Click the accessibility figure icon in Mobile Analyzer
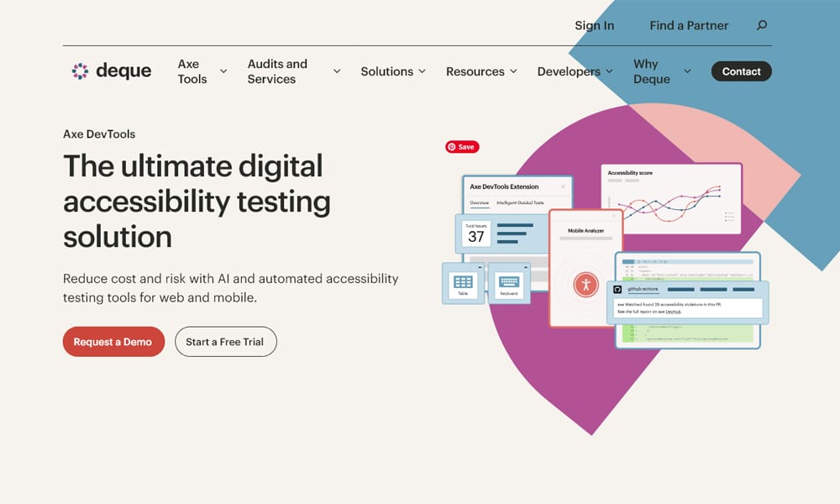840x504 pixels. 585,284
